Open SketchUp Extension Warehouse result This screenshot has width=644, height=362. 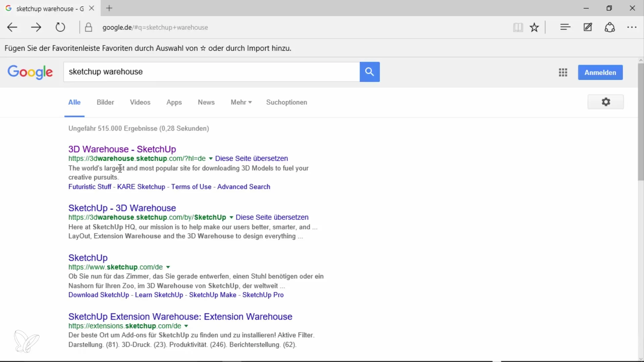coord(180,317)
